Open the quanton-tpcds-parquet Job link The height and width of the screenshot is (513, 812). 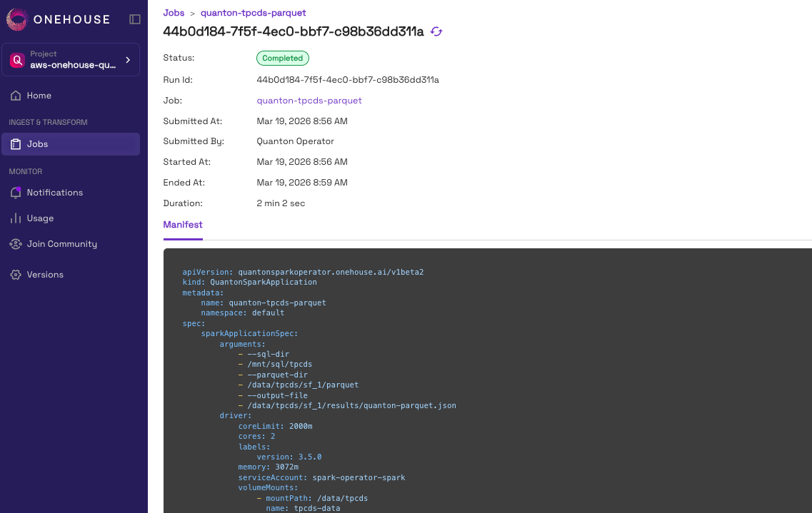[309, 101]
